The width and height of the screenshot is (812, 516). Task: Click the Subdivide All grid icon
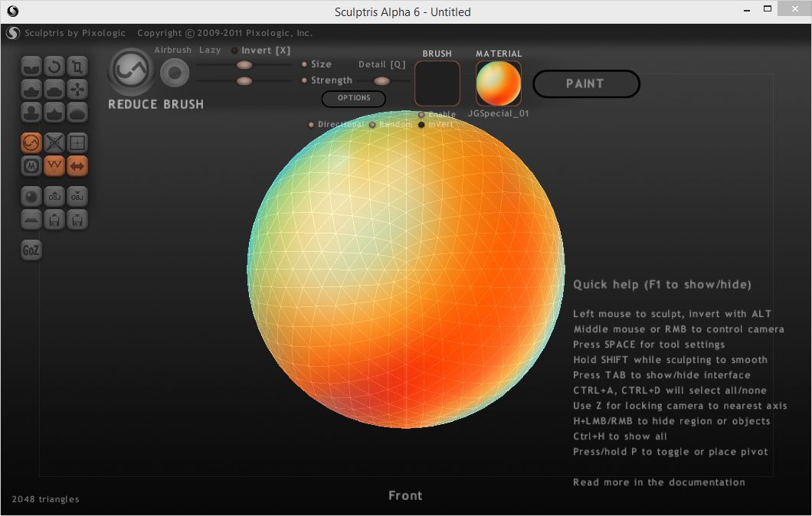tap(77, 142)
